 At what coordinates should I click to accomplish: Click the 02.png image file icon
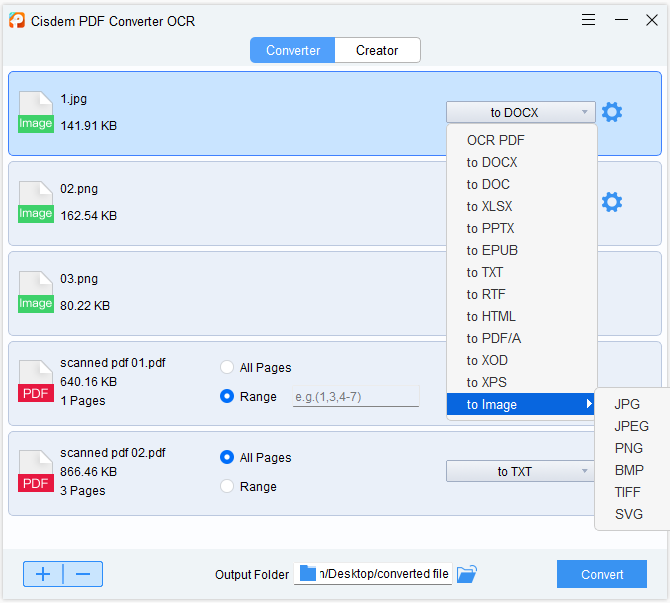tap(36, 202)
